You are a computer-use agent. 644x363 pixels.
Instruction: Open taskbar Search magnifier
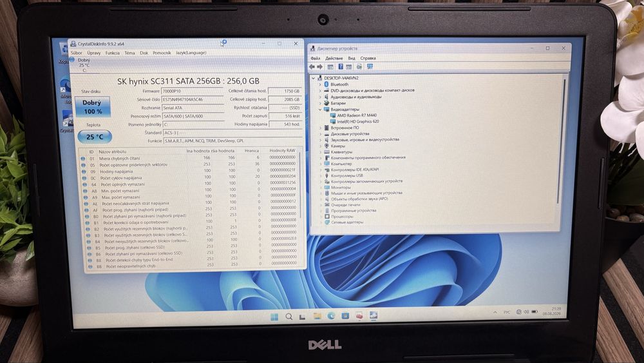pyautogui.click(x=289, y=317)
